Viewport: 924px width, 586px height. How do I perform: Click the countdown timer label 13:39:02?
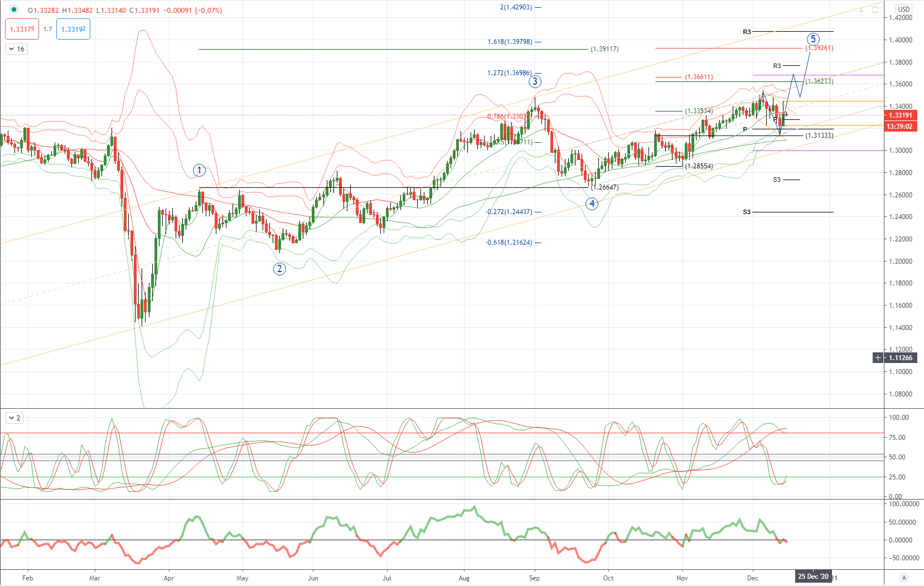[x=900, y=127]
